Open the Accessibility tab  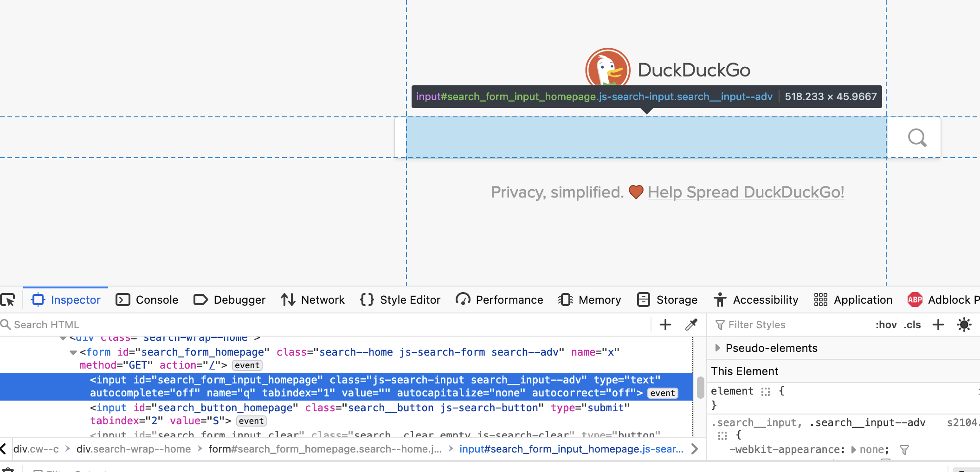pos(756,300)
